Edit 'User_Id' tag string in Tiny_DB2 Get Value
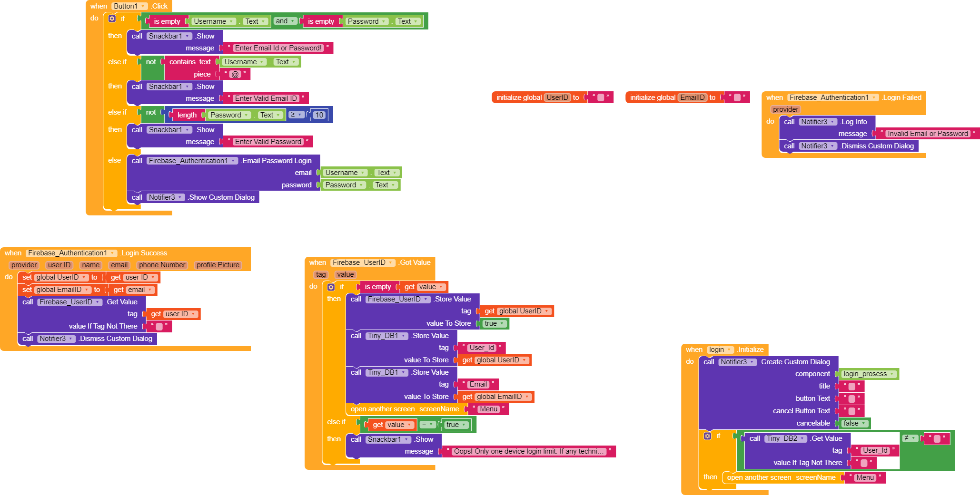980x495 pixels. click(x=875, y=450)
